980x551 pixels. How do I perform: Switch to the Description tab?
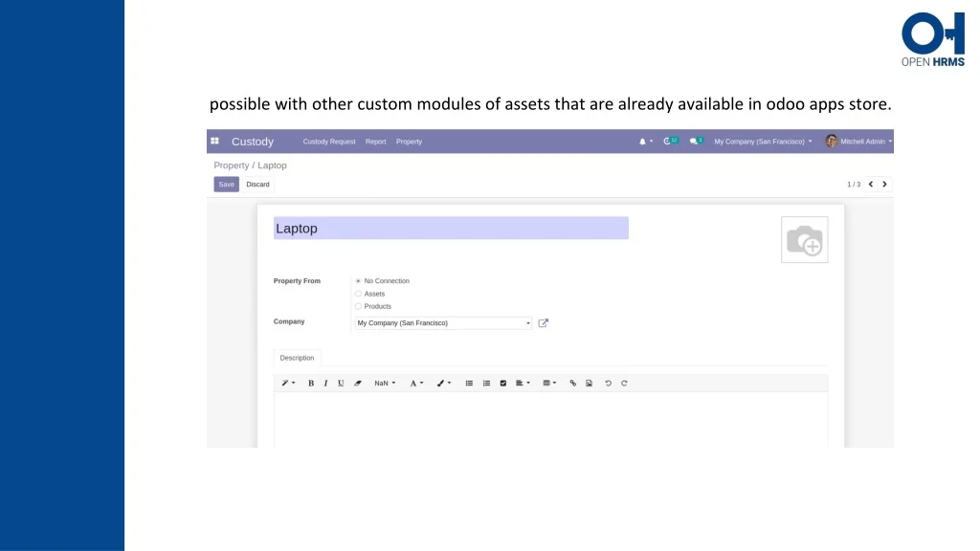[297, 358]
